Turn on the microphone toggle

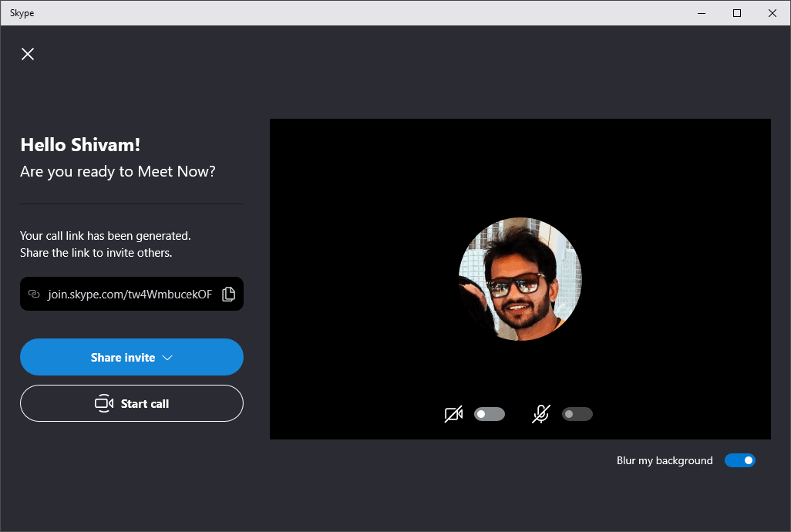[577, 414]
